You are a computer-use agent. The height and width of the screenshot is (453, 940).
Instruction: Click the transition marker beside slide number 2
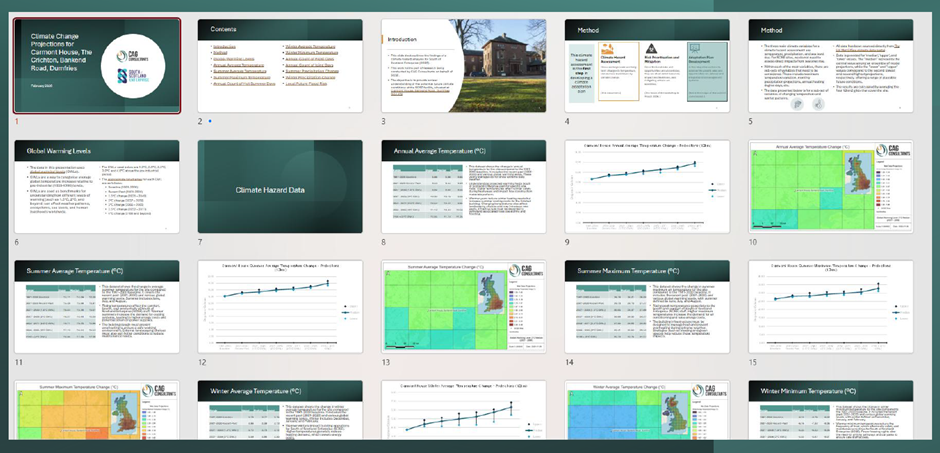(209, 122)
